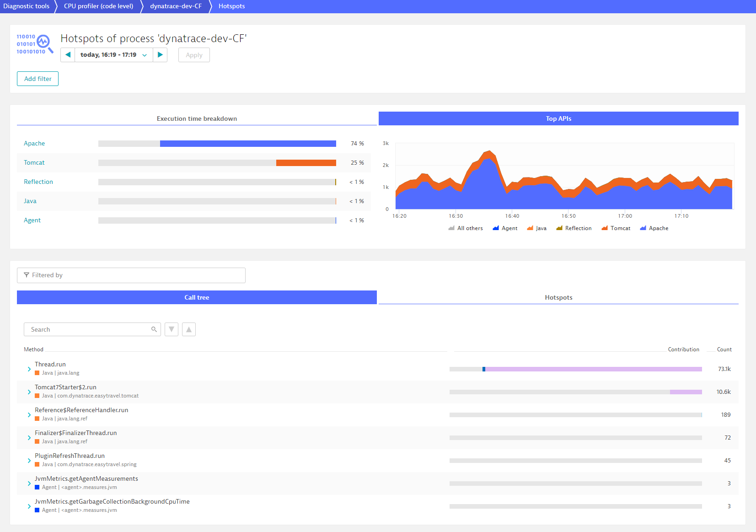The width and height of the screenshot is (756, 532).
Task: Expand PluginRefreshThread.run row
Action: click(x=29, y=461)
